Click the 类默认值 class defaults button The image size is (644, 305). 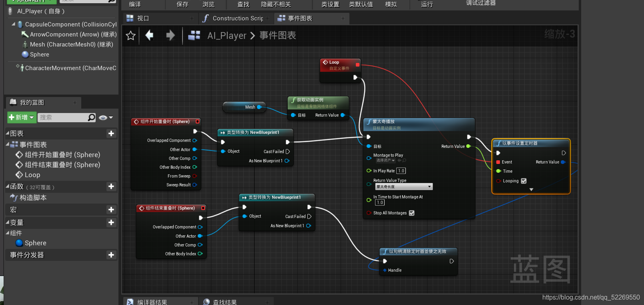pyautogui.click(x=361, y=4)
